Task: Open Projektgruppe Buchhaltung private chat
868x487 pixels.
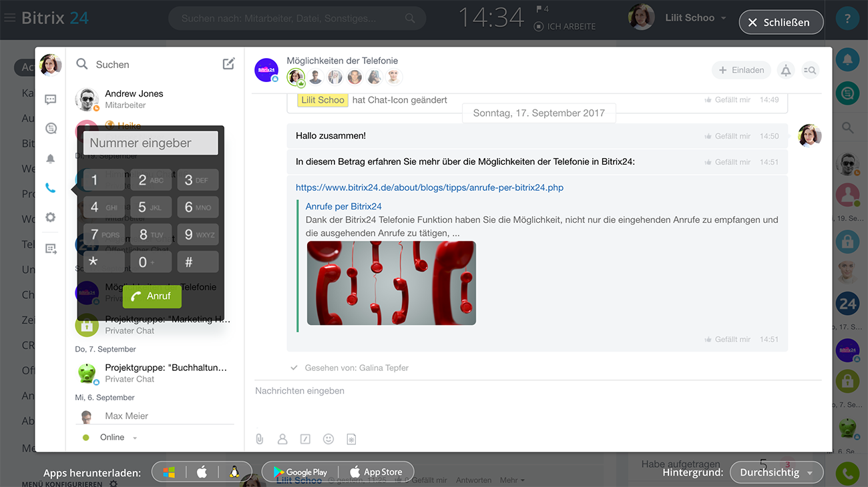Action: (x=154, y=373)
